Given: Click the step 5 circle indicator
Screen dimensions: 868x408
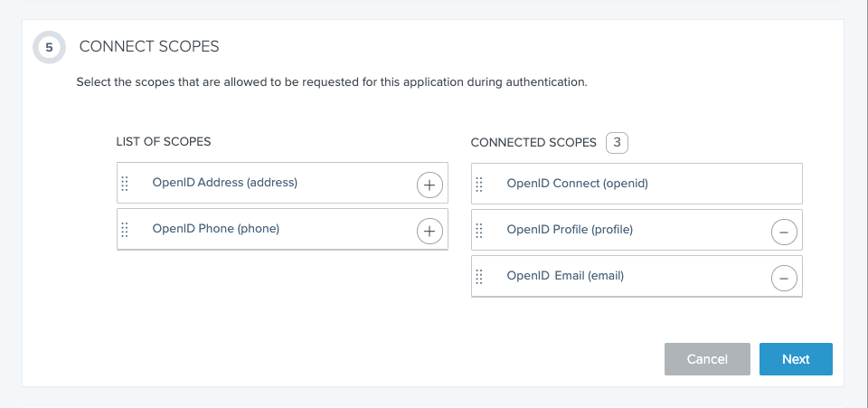Looking at the screenshot, I should (x=49, y=47).
